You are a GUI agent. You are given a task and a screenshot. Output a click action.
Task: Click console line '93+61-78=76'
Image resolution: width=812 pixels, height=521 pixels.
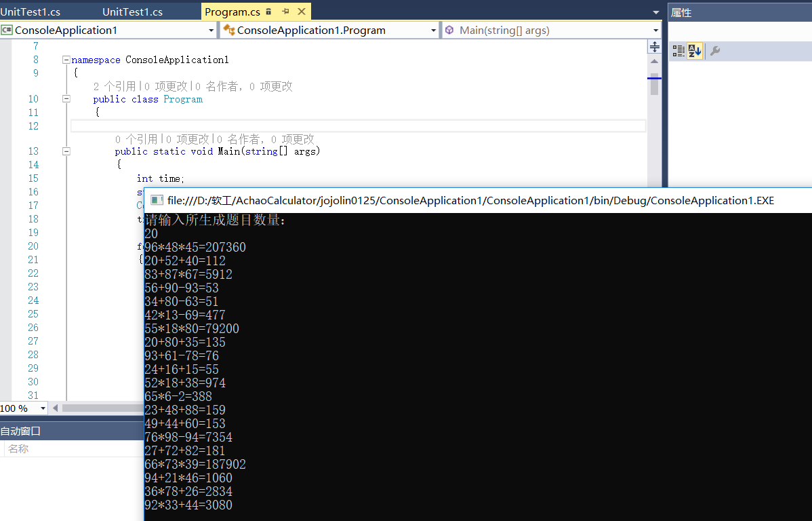click(x=182, y=355)
